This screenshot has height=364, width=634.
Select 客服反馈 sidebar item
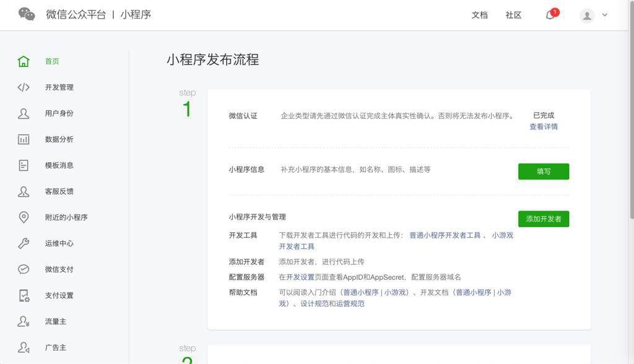59,191
